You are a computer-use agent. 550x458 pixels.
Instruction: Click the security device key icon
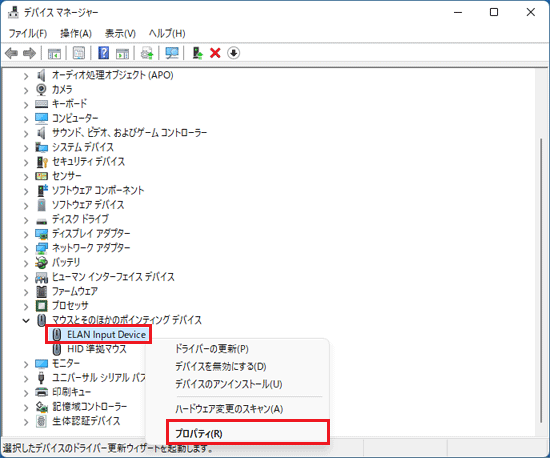42,162
